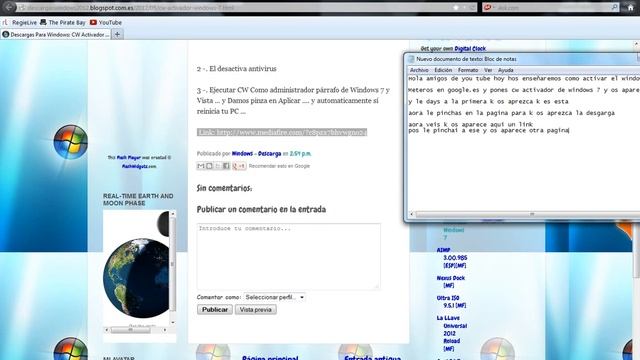Screen dimensions: 640x360
Task: Click the Vista previa button
Action: (x=256, y=309)
